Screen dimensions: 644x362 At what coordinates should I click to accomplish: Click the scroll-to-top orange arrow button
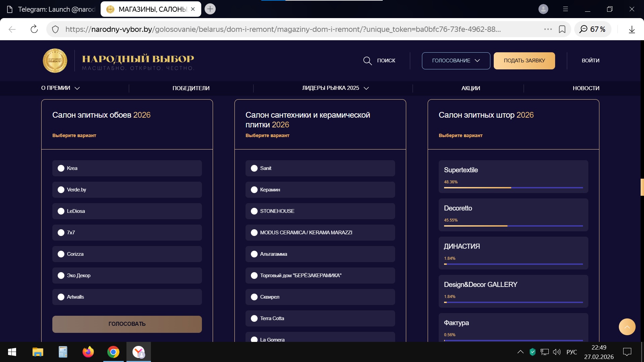click(x=627, y=327)
